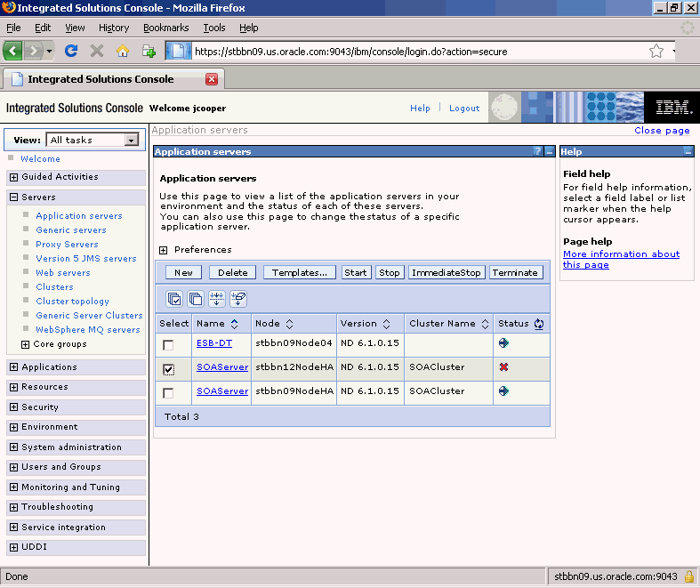Click the page identity icon in address bar

[x=178, y=51]
